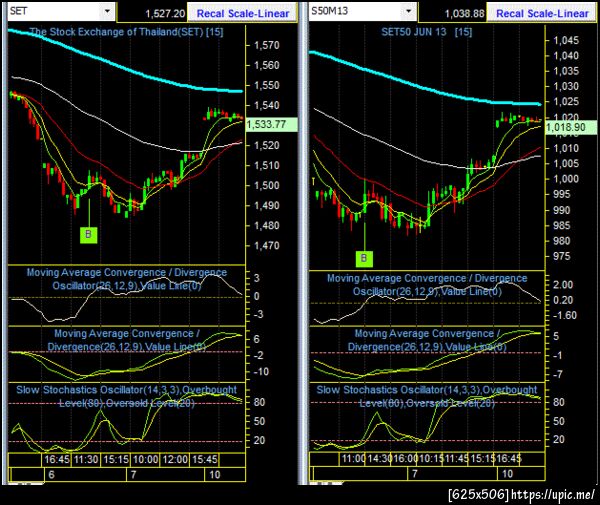
Task: Click 15:45 on SET time axis
Action: [x=204, y=459]
